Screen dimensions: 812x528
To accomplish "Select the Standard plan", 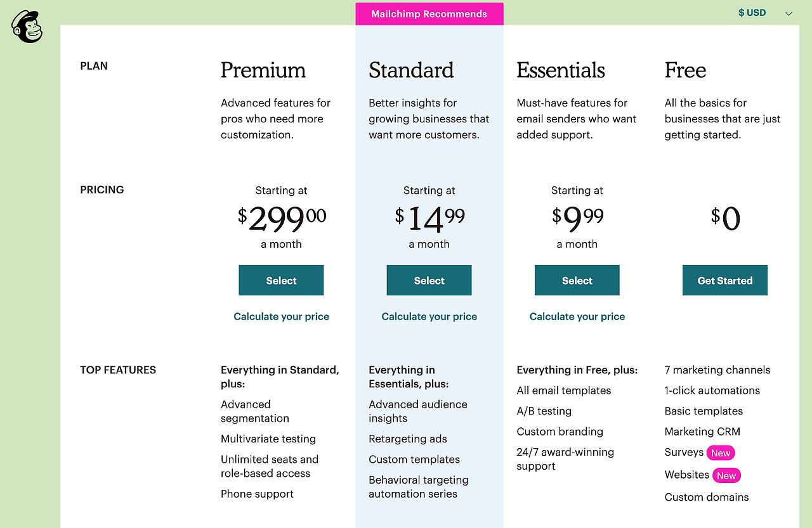I will [x=429, y=280].
